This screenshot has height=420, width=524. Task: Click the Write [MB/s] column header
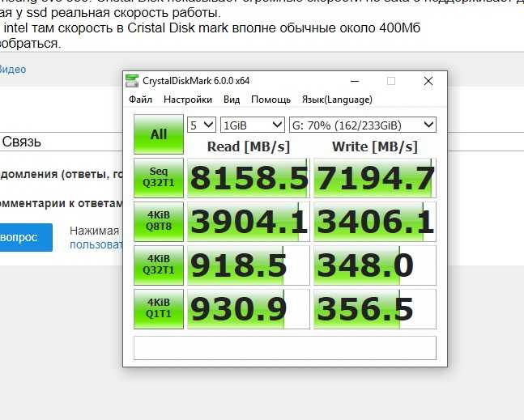click(375, 146)
